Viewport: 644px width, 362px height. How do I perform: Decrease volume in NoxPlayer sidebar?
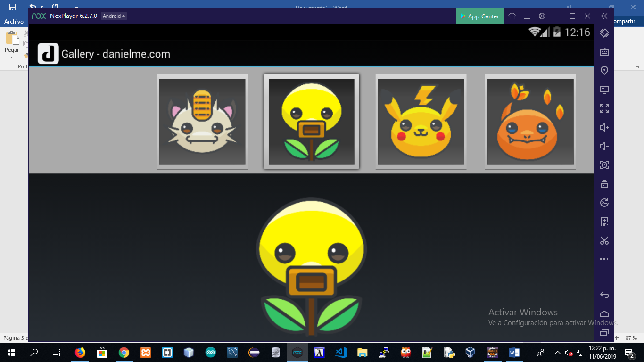click(604, 146)
